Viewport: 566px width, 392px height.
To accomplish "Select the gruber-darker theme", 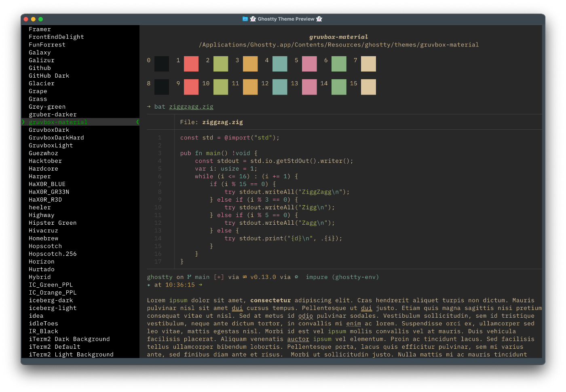I will pos(53,114).
